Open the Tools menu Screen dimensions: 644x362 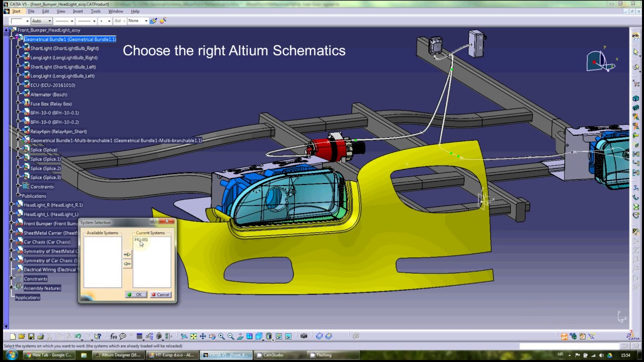[96, 11]
